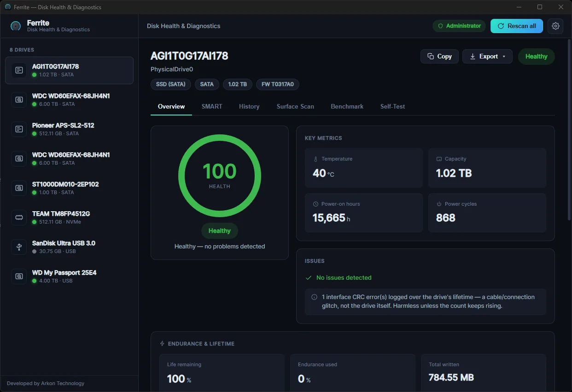Screen dimensions: 572x392
Task: Click the WD My Passport 25E4 drive icon
Action: click(x=19, y=277)
